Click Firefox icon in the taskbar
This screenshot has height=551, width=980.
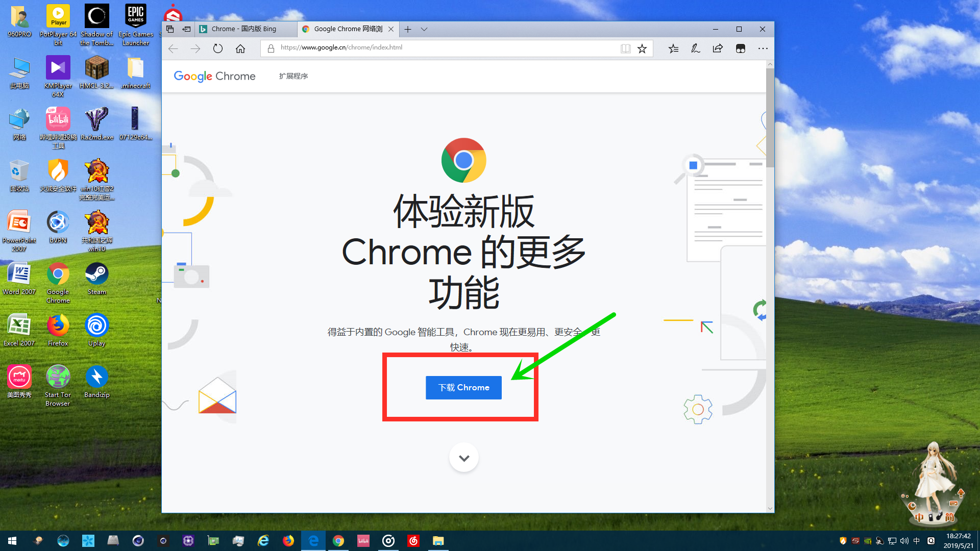288,541
